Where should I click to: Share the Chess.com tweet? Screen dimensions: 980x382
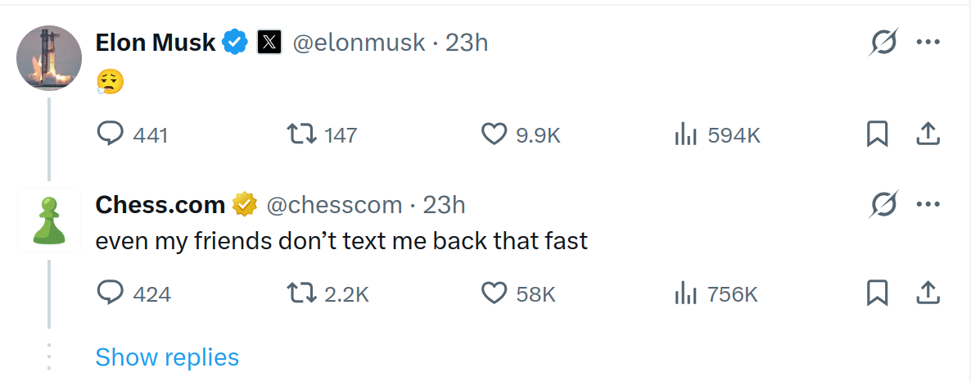(928, 293)
